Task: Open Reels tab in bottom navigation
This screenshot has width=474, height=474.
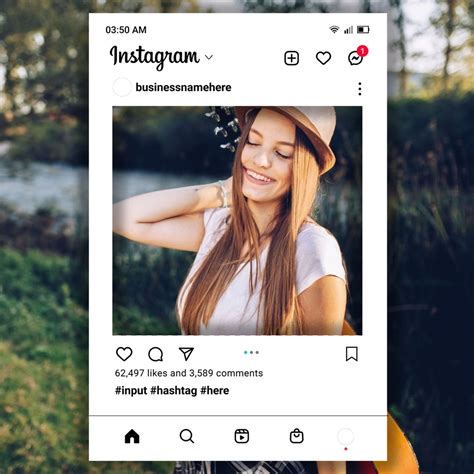Action: [x=242, y=436]
